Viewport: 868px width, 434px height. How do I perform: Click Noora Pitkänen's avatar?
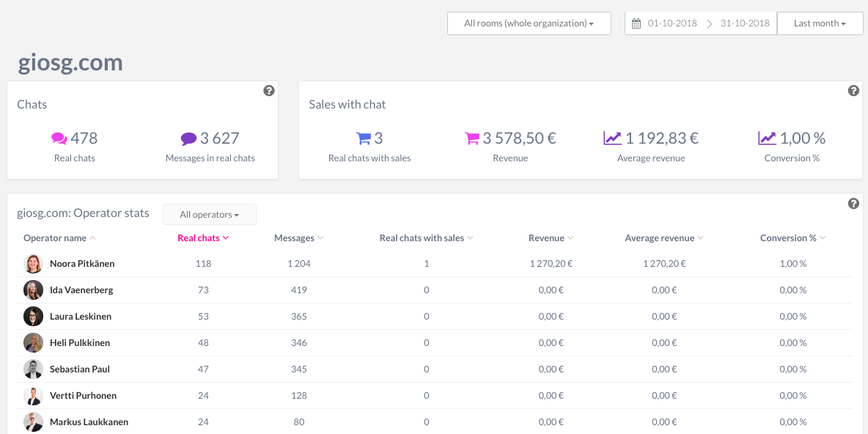tap(33, 263)
